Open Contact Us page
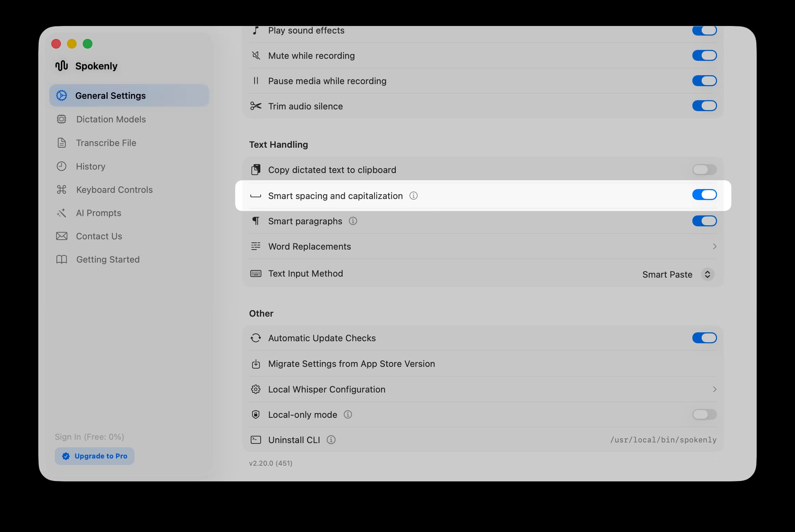 click(129, 236)
